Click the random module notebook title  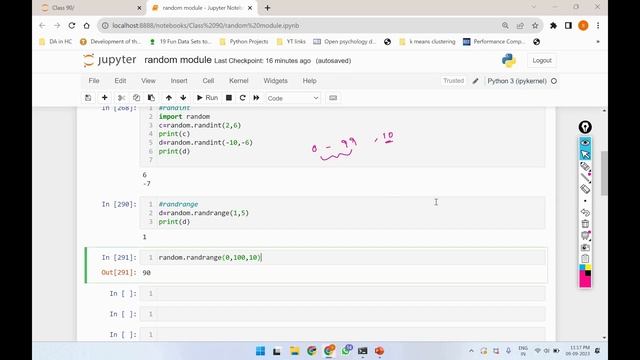pyautogui.click(x=178, y=60)
